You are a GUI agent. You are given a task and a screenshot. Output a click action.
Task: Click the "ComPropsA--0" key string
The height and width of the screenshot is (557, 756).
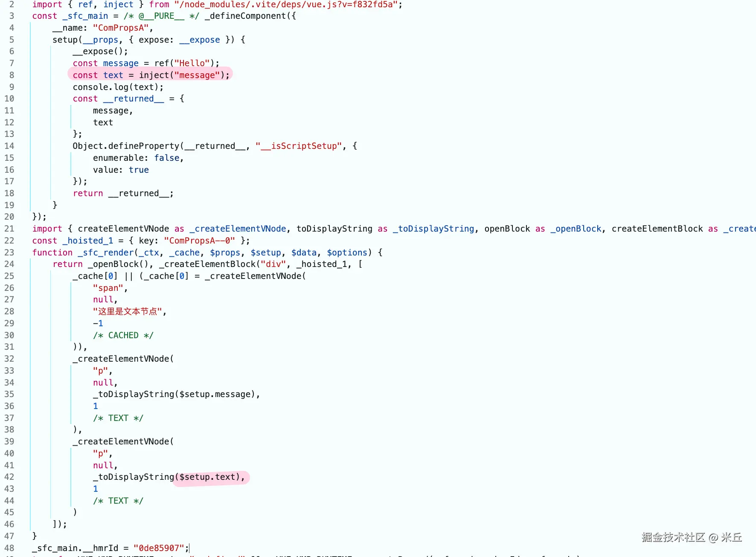(x=199, y=241)
